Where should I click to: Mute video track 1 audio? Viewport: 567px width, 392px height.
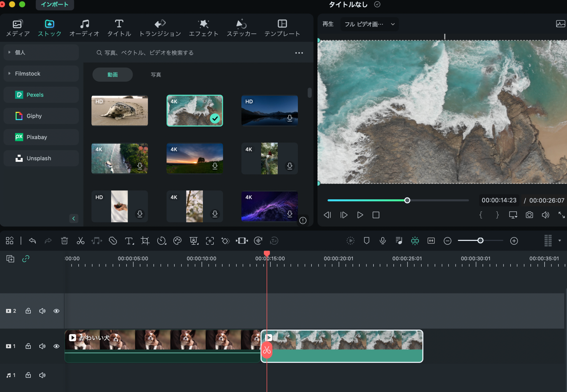coord(42,346)
